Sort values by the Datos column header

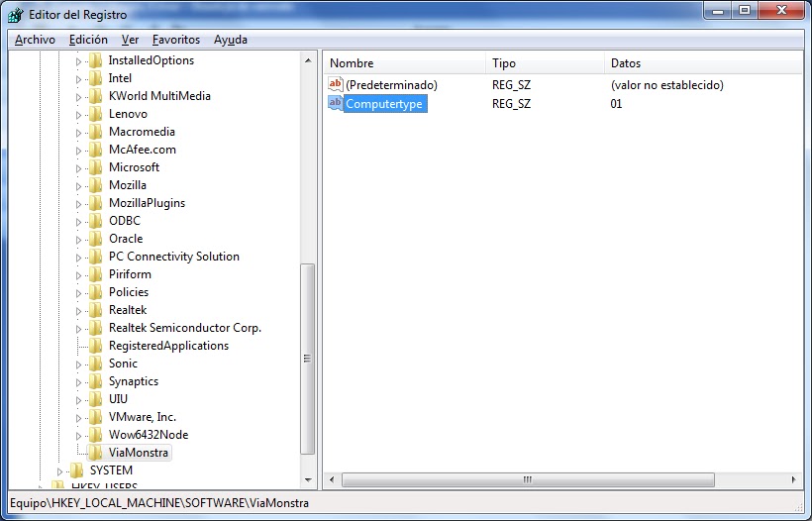click(704, 63)
